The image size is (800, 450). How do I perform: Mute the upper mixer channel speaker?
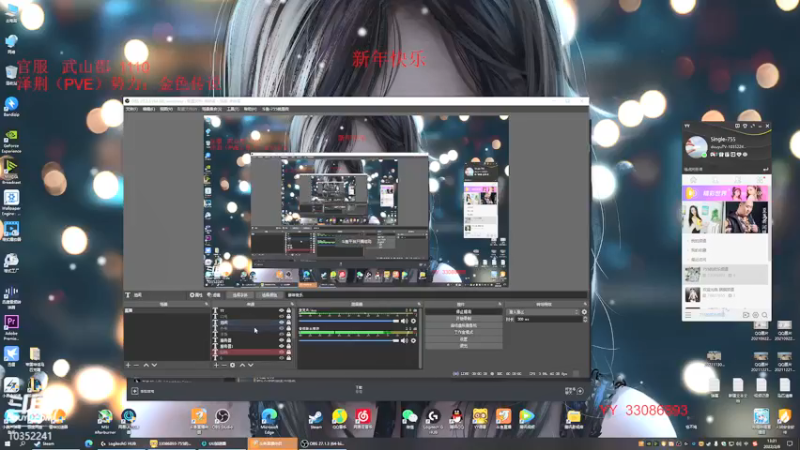pyautogui.click(x=405, y=321)
